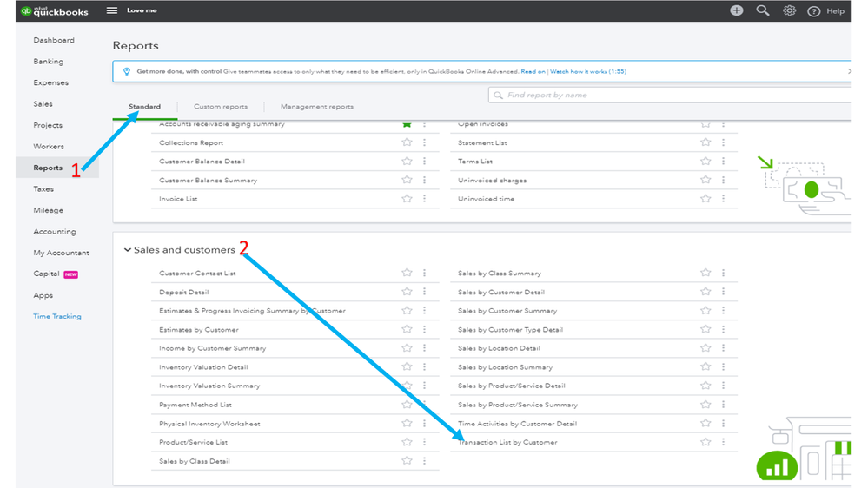Open Mileage in sidebar
This screenshot has height=488, width=868.
tap(48, 210)
